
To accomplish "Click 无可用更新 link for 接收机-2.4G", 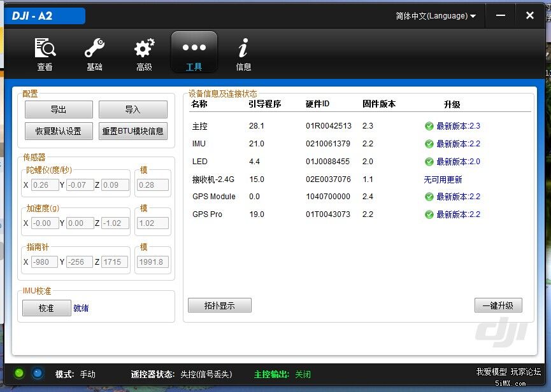I will 443,179.
